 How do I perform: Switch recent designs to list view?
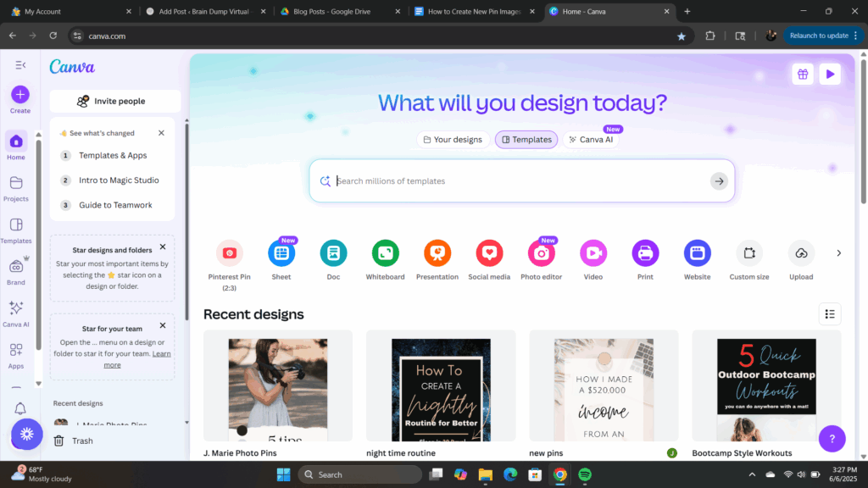pos(830,314)
